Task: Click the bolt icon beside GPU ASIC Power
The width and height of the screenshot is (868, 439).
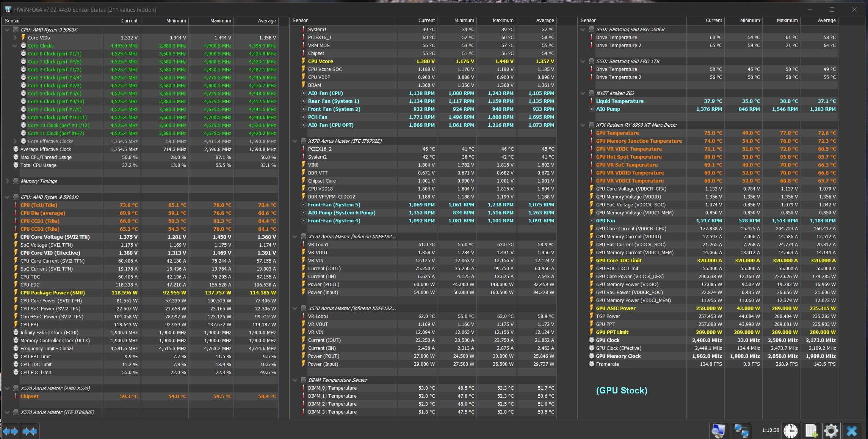Action: 591,308
